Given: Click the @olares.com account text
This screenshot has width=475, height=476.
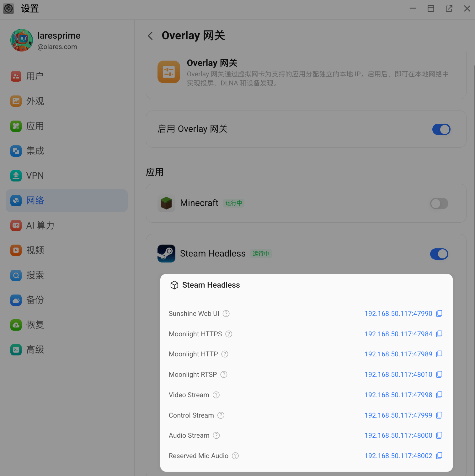Looking at the screenshot, I should (x=57, y=47).
